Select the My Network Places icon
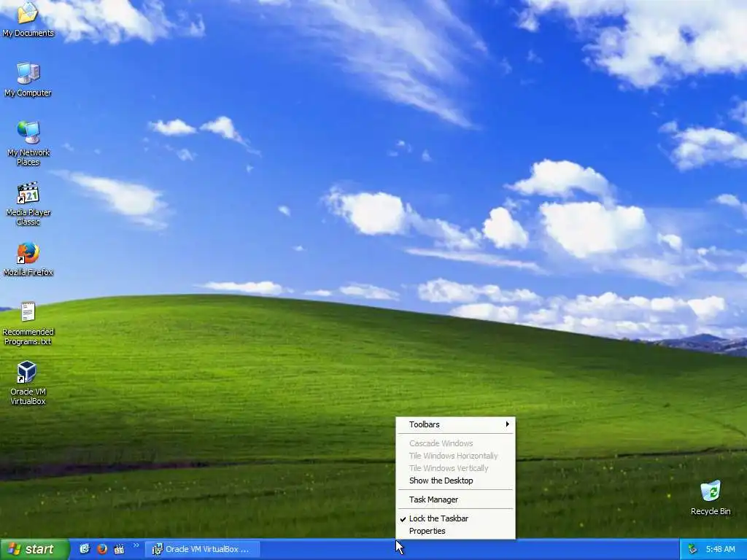Viewport: 747px width, 560px height. (x=28, y=144)
